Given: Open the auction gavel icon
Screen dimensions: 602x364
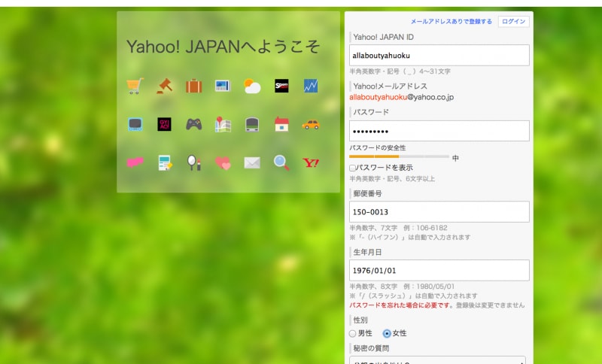Looking at the screenshot, I should tap(164, 86).
